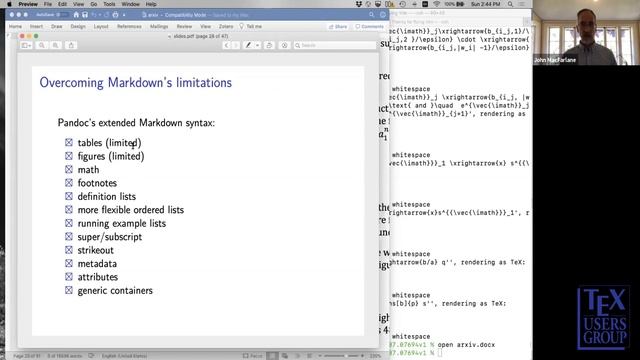
Task: Click the page number indicator in Word status bar
Action: 27,356
